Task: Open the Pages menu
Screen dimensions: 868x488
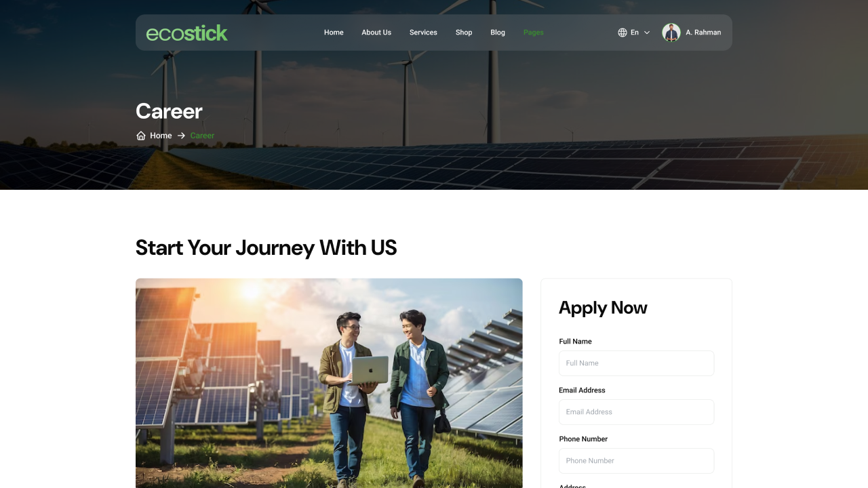Action: (x=534, y=33)
